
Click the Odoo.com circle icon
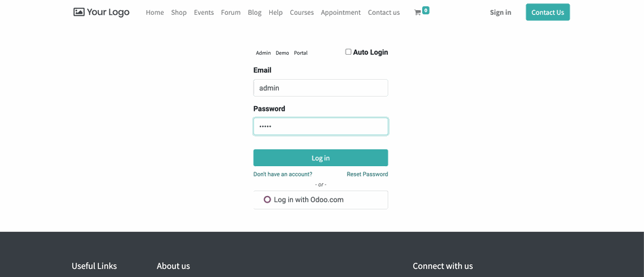pos(267,200)
